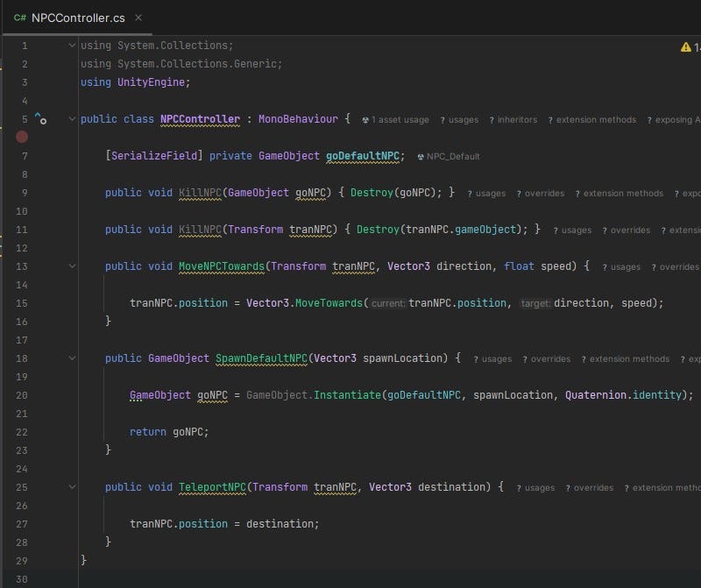Click the 'target:' parameter hint on line 15

click(535, 303)
